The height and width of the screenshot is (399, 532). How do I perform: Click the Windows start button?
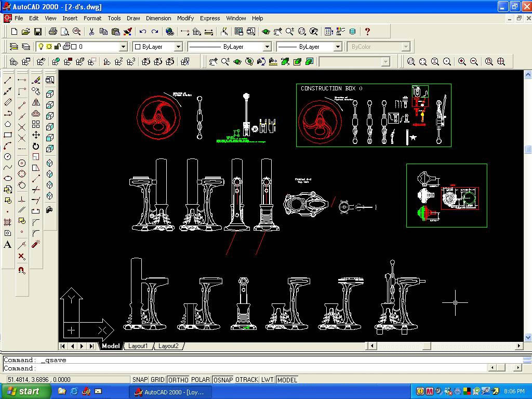pos(26,391)
